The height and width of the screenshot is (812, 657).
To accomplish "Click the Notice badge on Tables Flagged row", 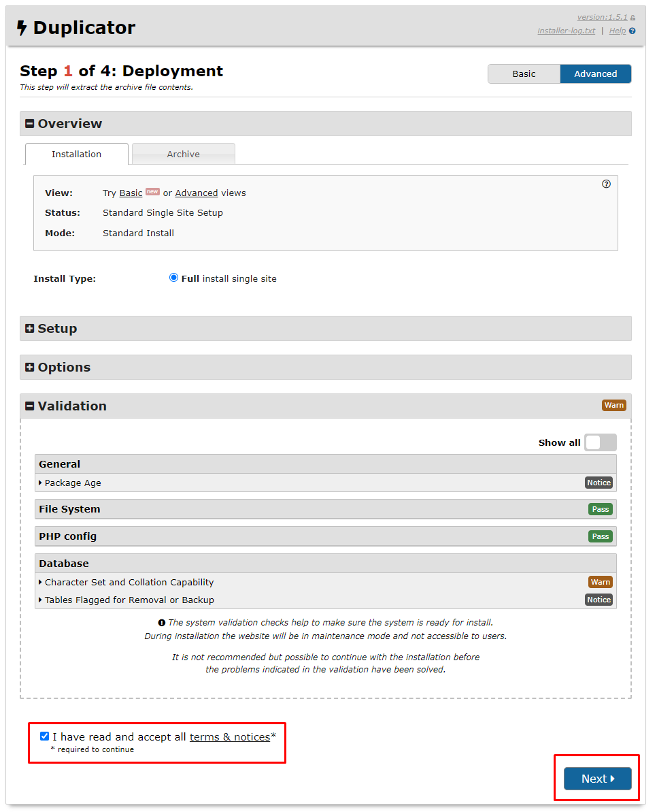I will [x=599, y=600].
